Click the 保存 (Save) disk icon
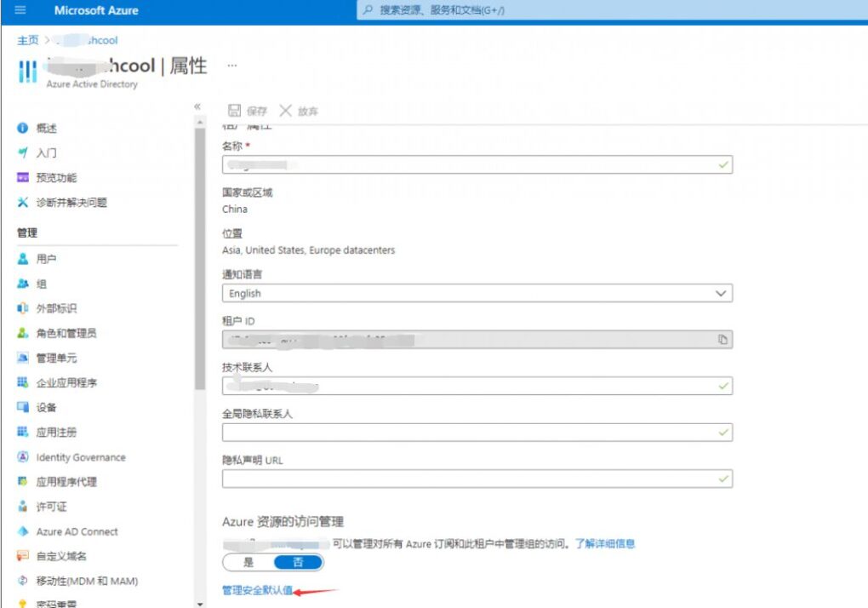 click(234, 111)
